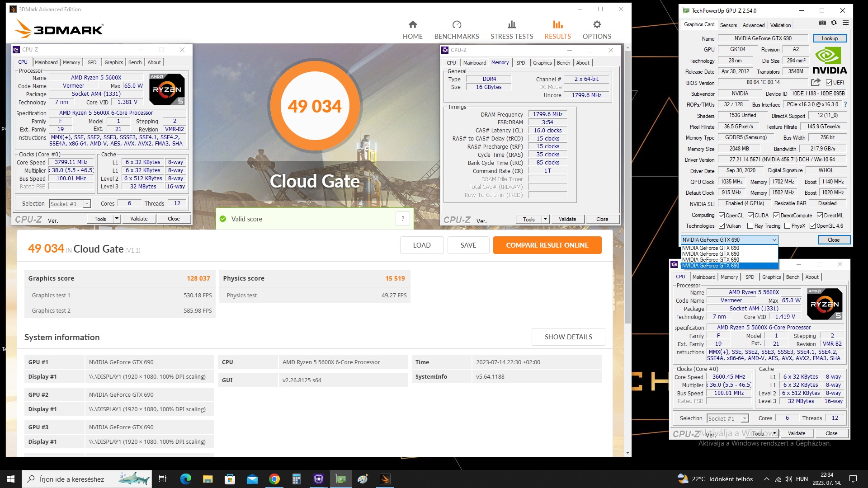The width and height of the screenshot is (868, 488).
Task: Click the Bus Interface question mark in GPU-Z
Action: click(845, 104)
